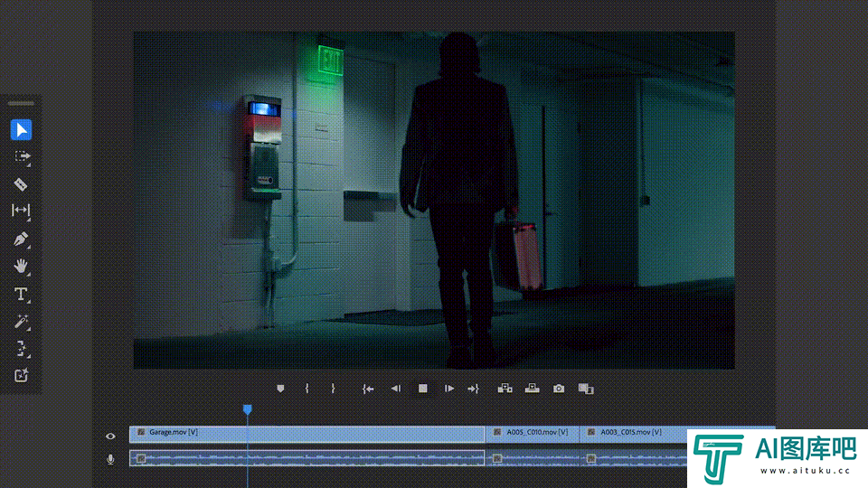Viewport: 868px width, 488px height.
Task: Select the Pen tool
Action: click(21, 239)
